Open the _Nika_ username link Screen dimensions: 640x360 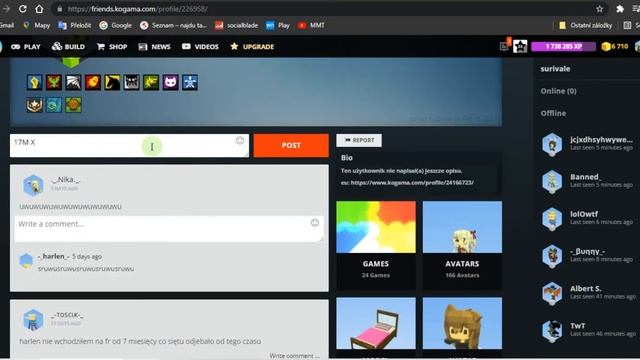pos(66,180)
